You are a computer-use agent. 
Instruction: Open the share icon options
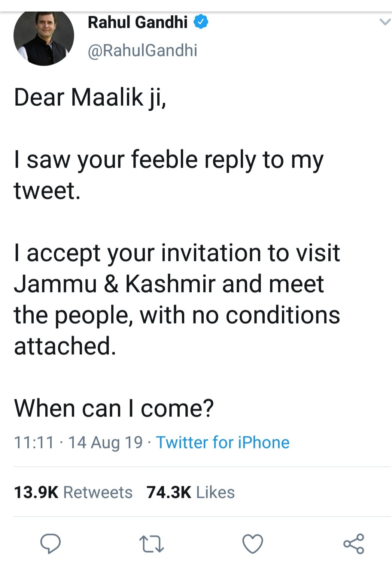coord(353,544)
